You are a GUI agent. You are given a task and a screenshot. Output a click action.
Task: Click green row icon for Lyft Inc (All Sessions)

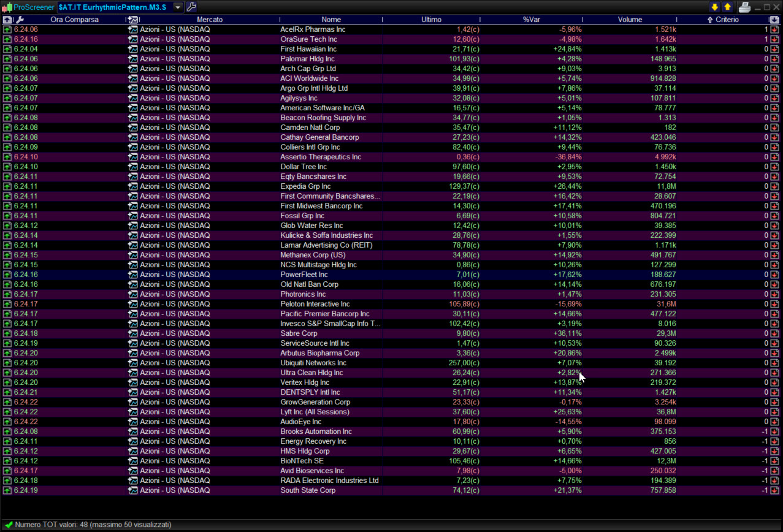(7, 412)
